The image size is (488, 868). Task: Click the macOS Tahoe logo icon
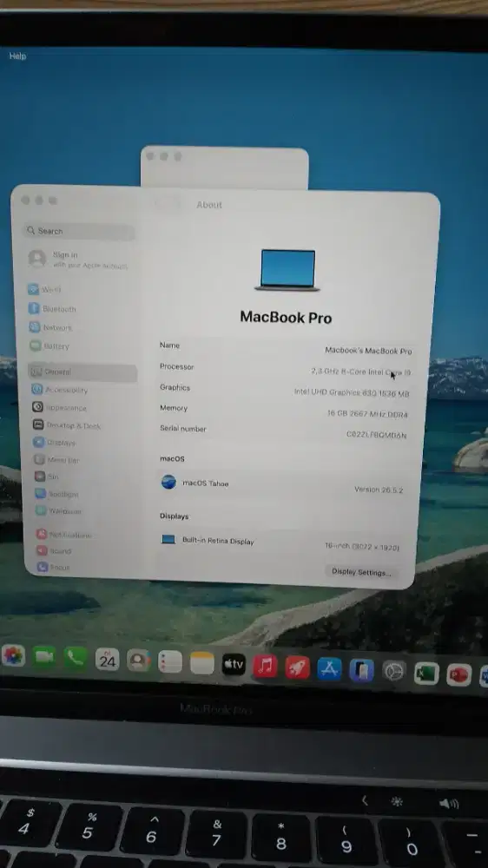click(168, 482)
